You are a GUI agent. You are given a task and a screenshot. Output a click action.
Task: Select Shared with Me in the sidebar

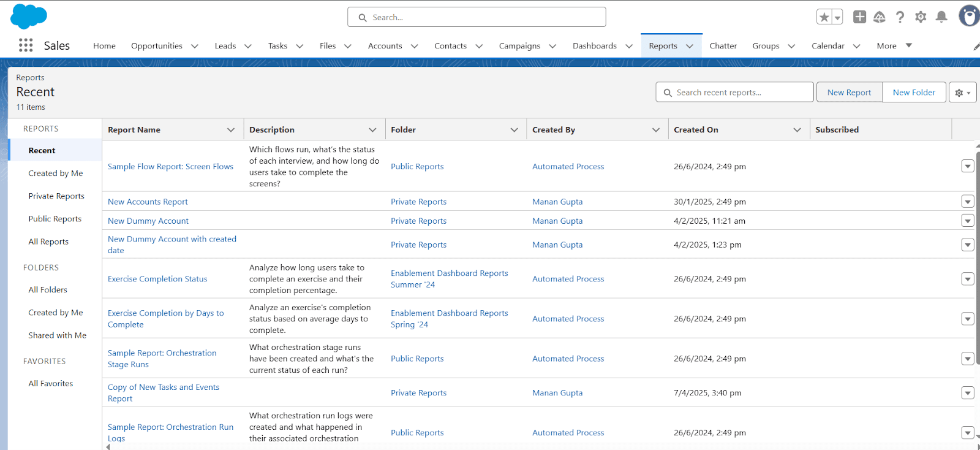tap(57, 335)
